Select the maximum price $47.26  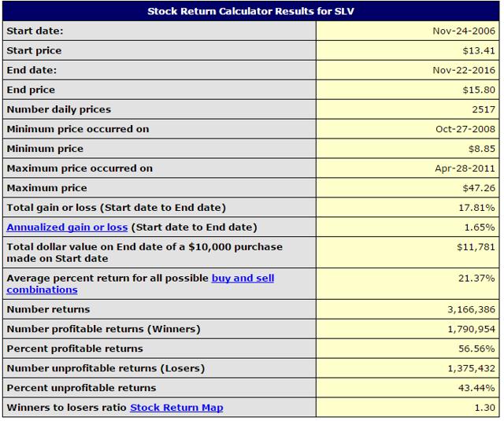479,188
